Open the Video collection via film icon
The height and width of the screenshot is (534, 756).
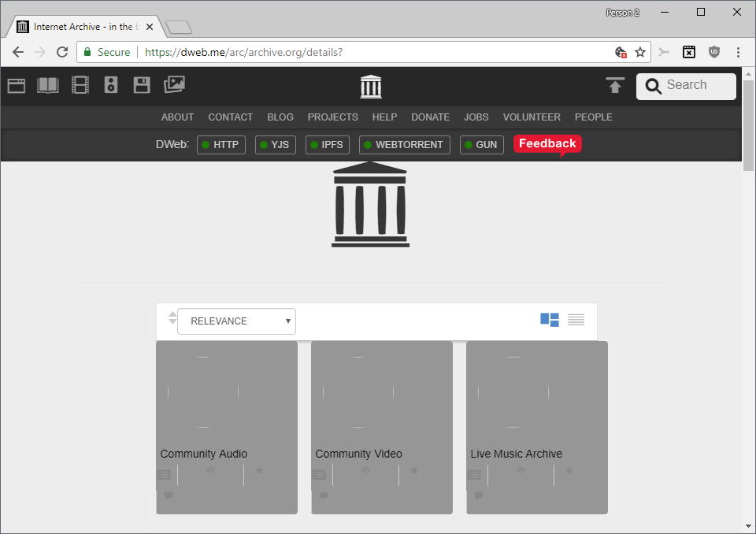click(x=80, y=84)
